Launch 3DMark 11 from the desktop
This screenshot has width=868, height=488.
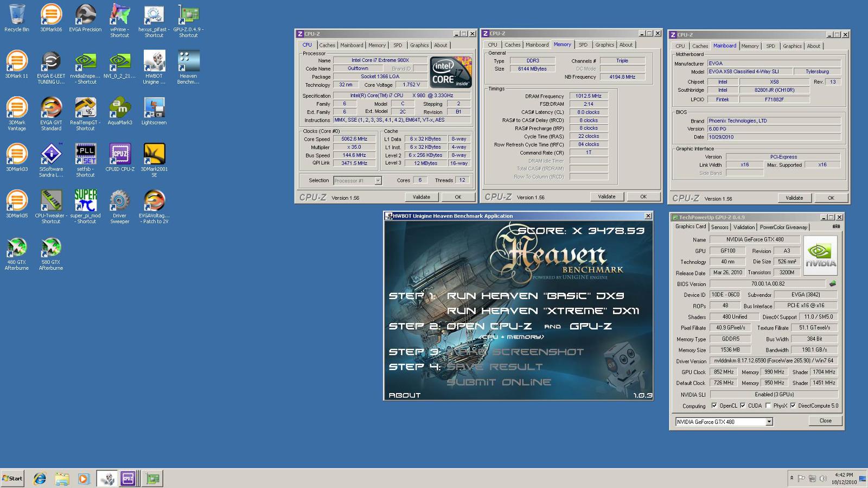tap(17, 65)
